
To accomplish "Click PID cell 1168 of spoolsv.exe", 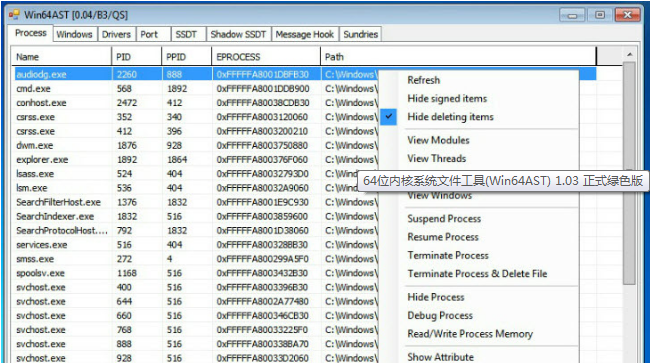I will 126,273.
